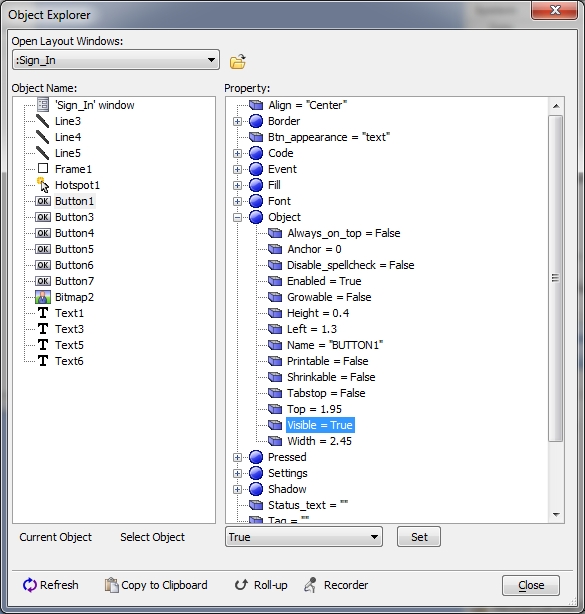Expand the Event property node
585x614 pixels.
(x=237, y=170)
